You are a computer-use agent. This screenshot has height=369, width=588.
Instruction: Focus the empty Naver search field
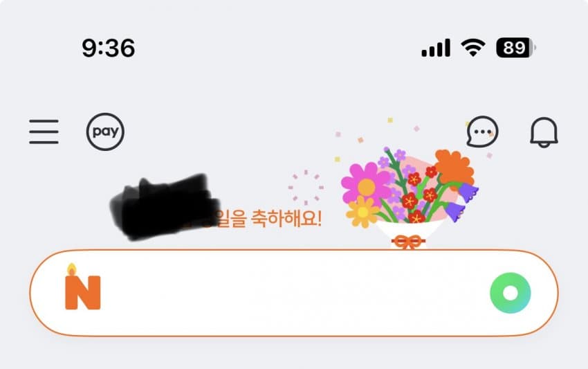[294, 293]
